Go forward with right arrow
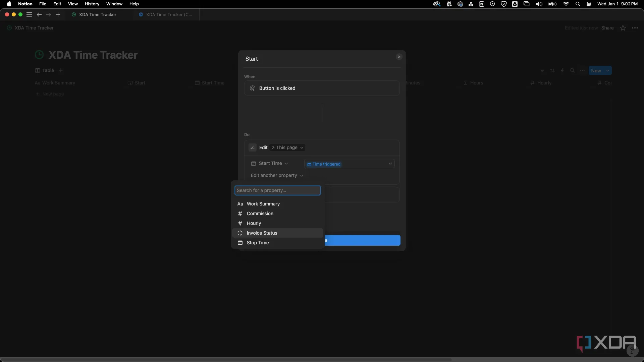This screenshot has height=362, width=644. 49,14
